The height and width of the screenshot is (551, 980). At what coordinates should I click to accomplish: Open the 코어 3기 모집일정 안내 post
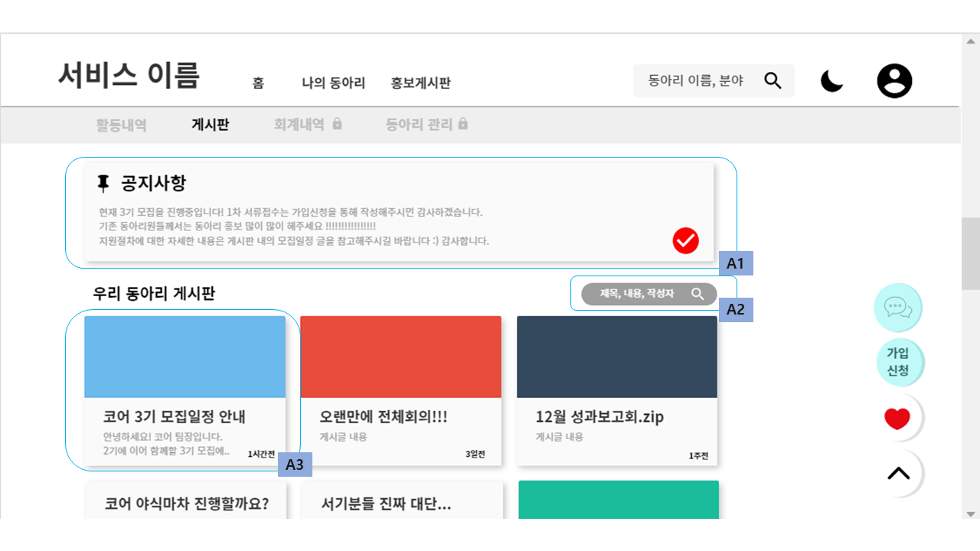pyautogui.click(x=185, y=390)
